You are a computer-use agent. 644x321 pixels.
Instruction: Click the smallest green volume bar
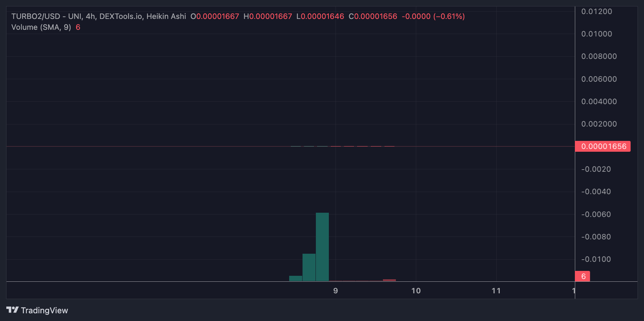click(296, 278)
